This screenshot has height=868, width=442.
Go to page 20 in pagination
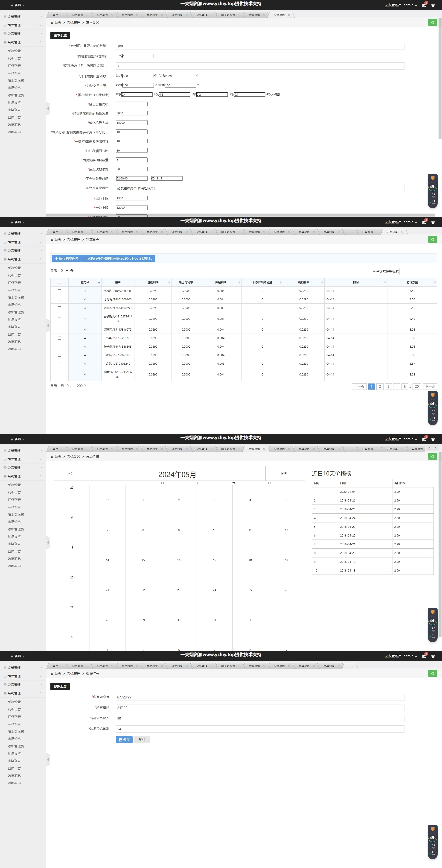click(x=417, y=387)
